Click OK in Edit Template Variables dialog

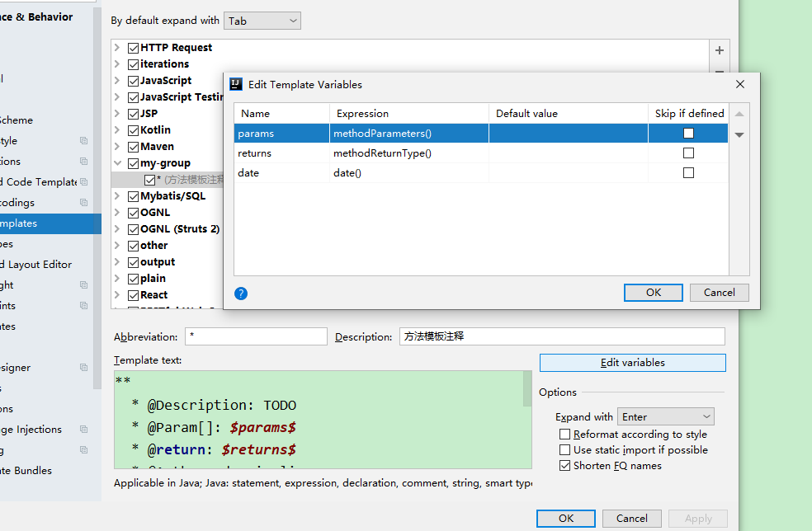653,293
